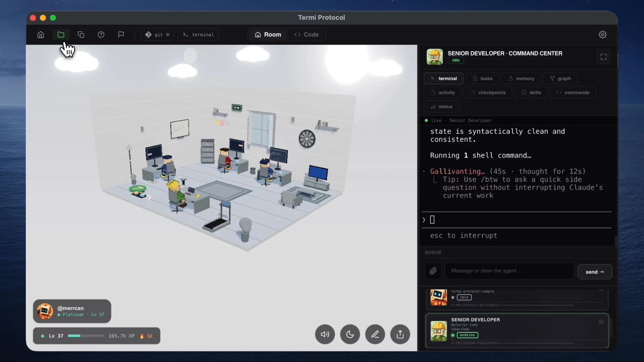Image resolution: width=644 pixels, height=362 pixels.
Task: Click the dartboard on the room wall
Action: coord(307,139)
